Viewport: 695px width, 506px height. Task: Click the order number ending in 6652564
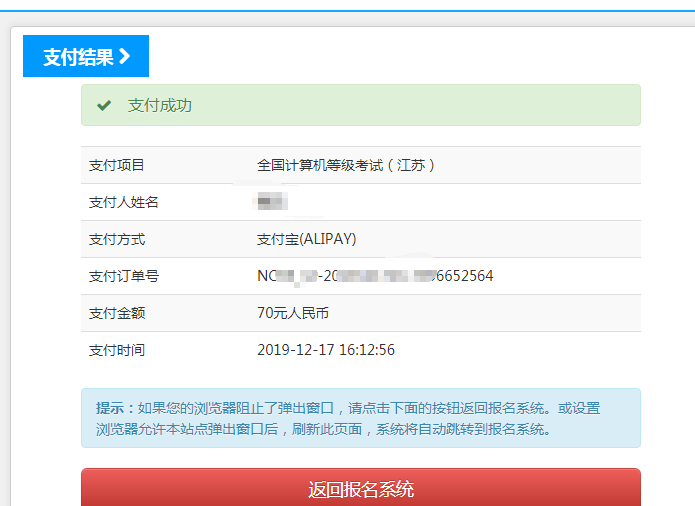[375, 276]
